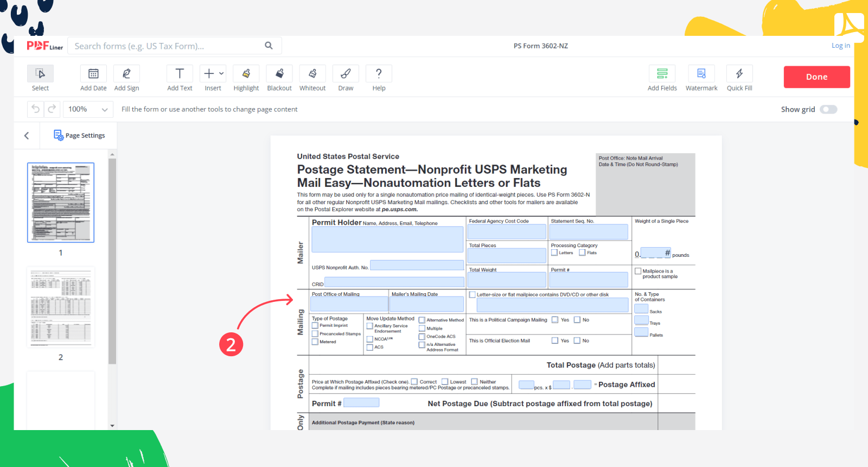This screenshot has height=467, width=868.
Task: Click the thumbnail panel scrollbar down arrow
Action: 112,426
